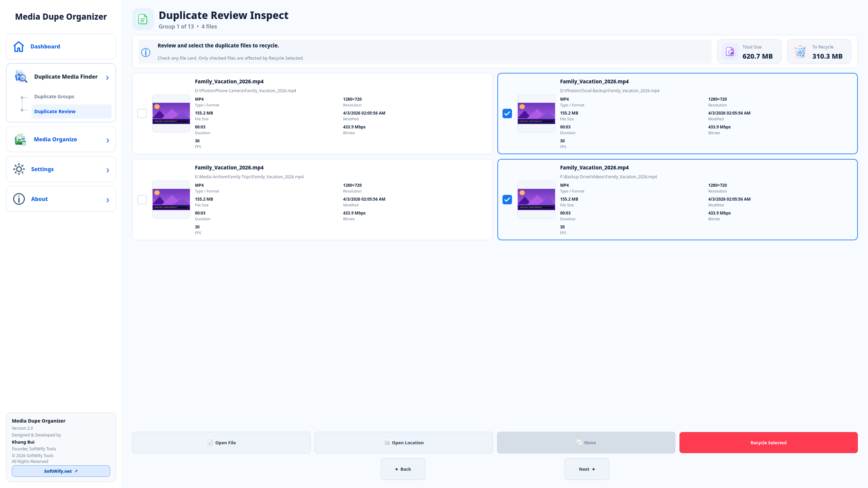Click the 310.3 MB To Recycle value
The height and width of the screenshot is (488, 868).
pos(827,56)
